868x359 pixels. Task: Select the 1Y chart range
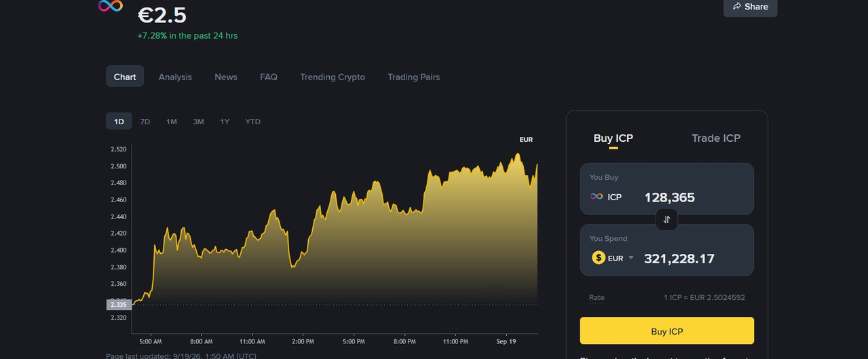[225, 121]
